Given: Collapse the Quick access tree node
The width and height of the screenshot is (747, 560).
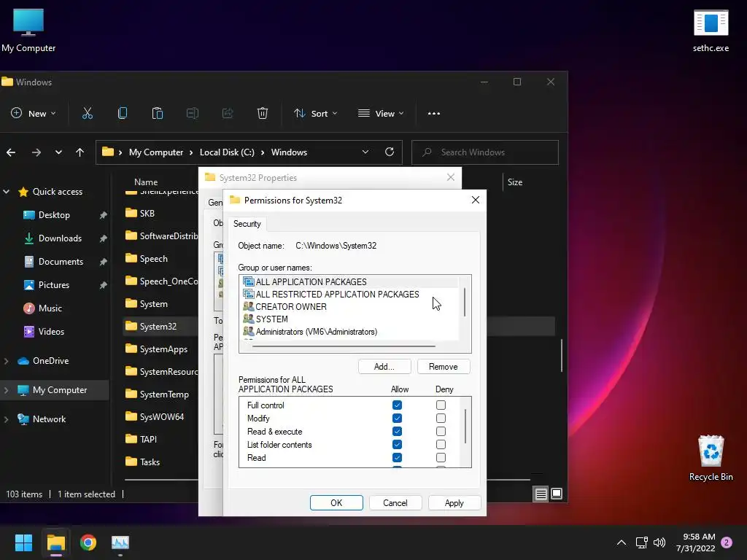Looking at the screenshot, I should point(6,192).
